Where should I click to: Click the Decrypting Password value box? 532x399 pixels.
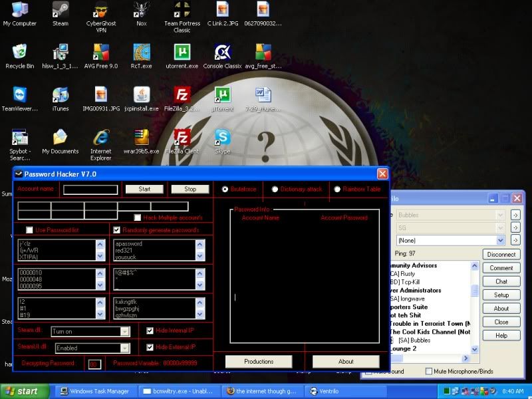point(94,364)
